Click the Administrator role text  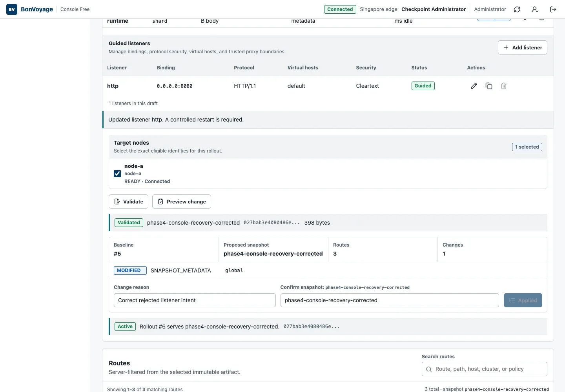coord(490,9)
